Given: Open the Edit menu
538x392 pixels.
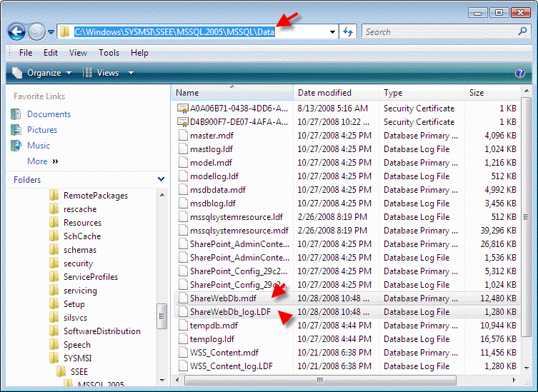Looking at the screenshot, I should coord(51,53).
